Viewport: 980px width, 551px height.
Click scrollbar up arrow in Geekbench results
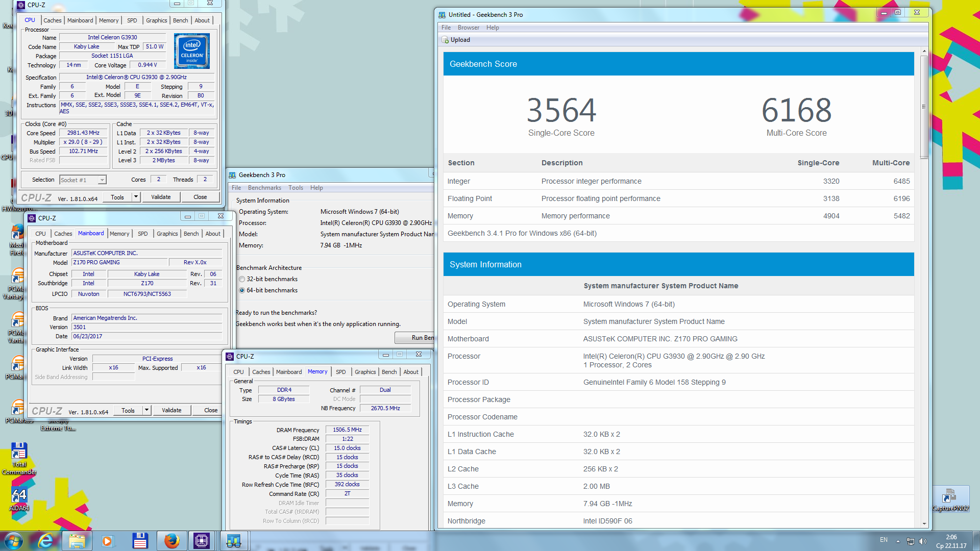tap(924, 52)
